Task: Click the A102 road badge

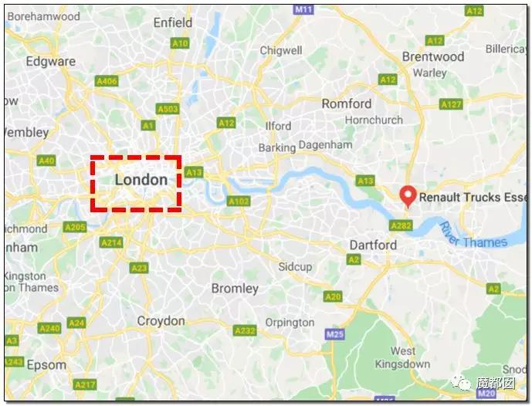Action: pyautogui.click(x=239, y=201)
